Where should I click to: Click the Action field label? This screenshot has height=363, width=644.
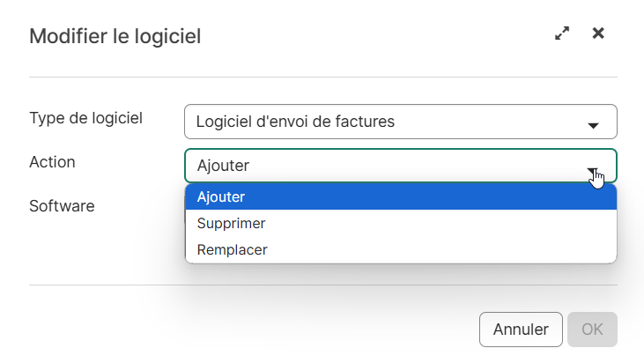click(53, 162)
